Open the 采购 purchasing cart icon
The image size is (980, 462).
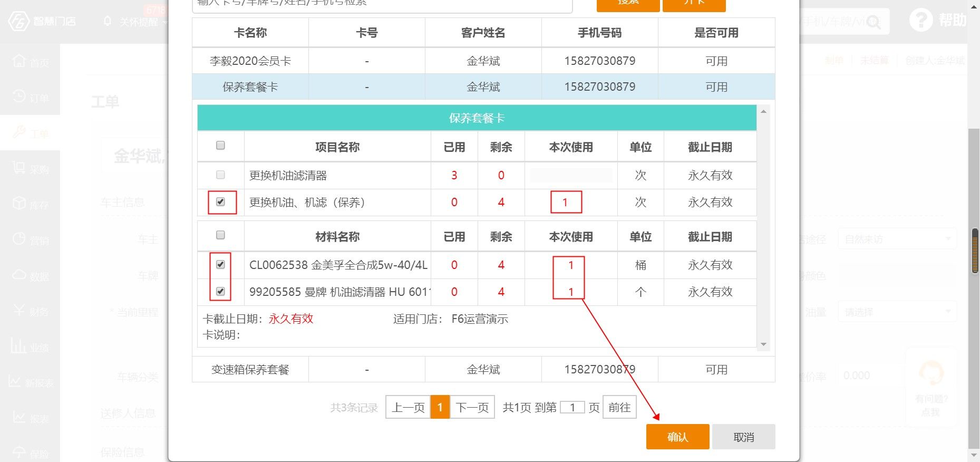point(19,168)
